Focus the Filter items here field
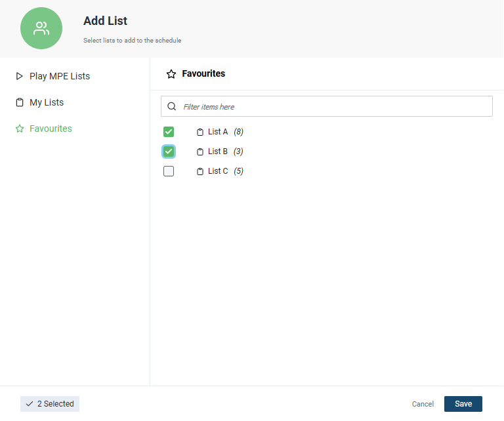Viewport: 504px width, 421px height. (327, 106)
